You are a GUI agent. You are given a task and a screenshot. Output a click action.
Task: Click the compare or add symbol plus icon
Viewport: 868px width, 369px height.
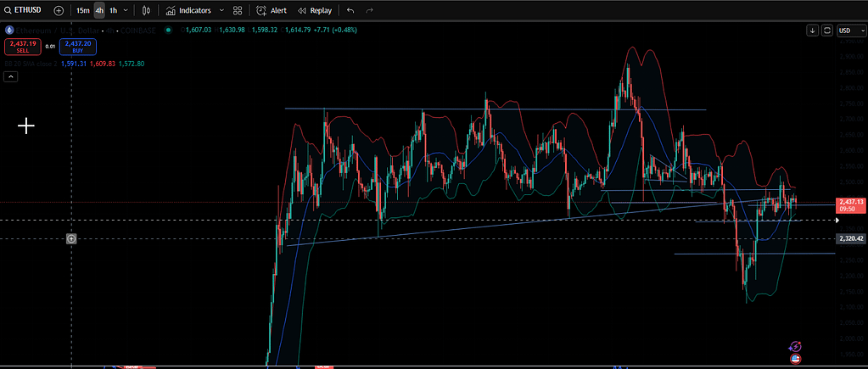tap(59, 10)
